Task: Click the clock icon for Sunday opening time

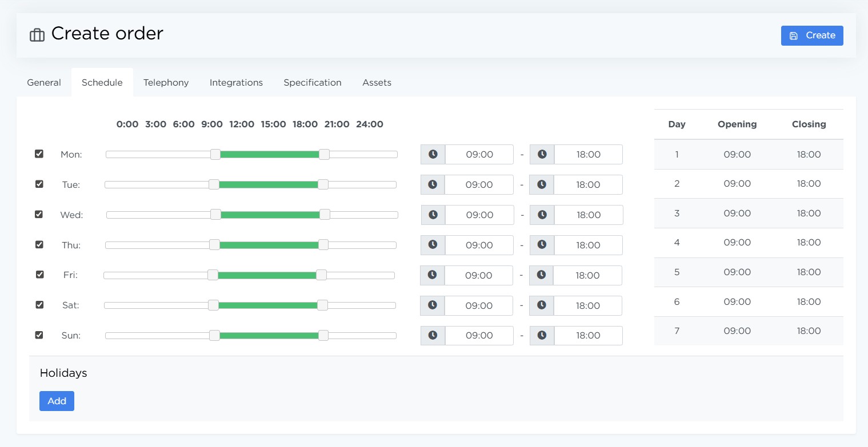Action: click(433, 335)
